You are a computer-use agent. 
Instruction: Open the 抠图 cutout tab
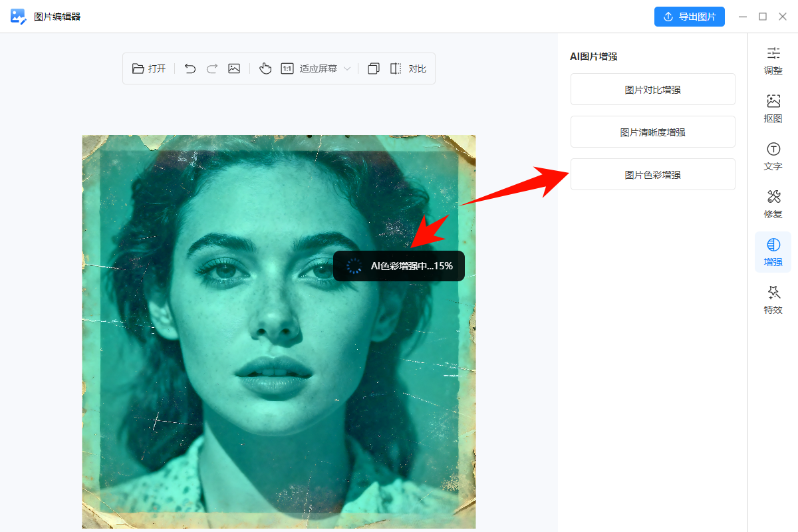point(773,109)
